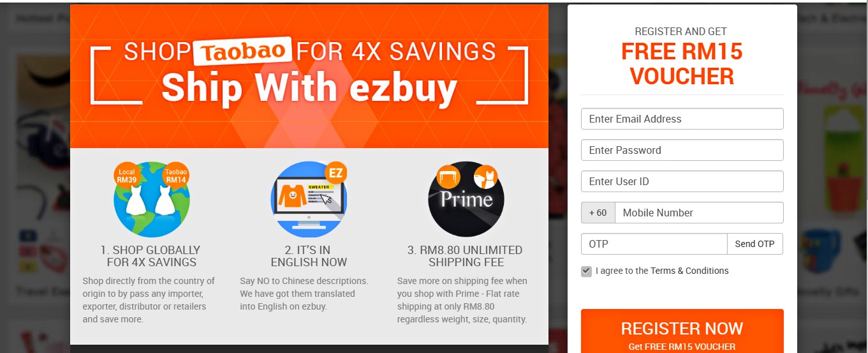
Task: Click the Taobao RM14 price badge
Action: (x=176, y=176)
